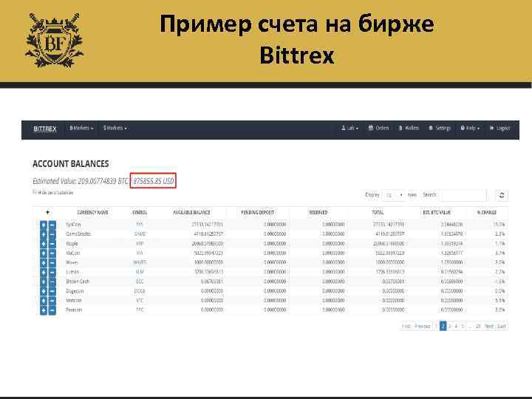Open the Wallets page from the navbar
This screenshot has height=399, width=532.
click(409, 129)
